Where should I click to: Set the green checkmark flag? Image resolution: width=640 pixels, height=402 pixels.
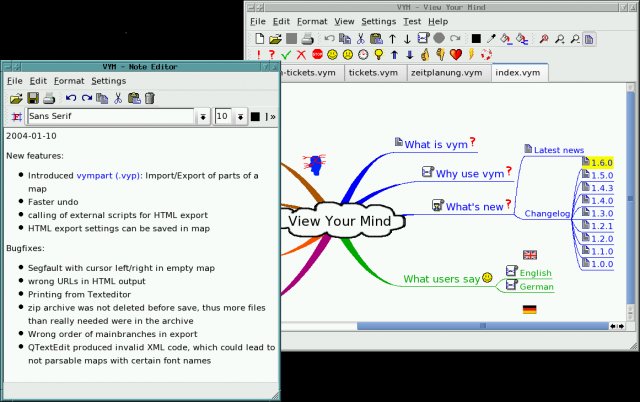286,54
